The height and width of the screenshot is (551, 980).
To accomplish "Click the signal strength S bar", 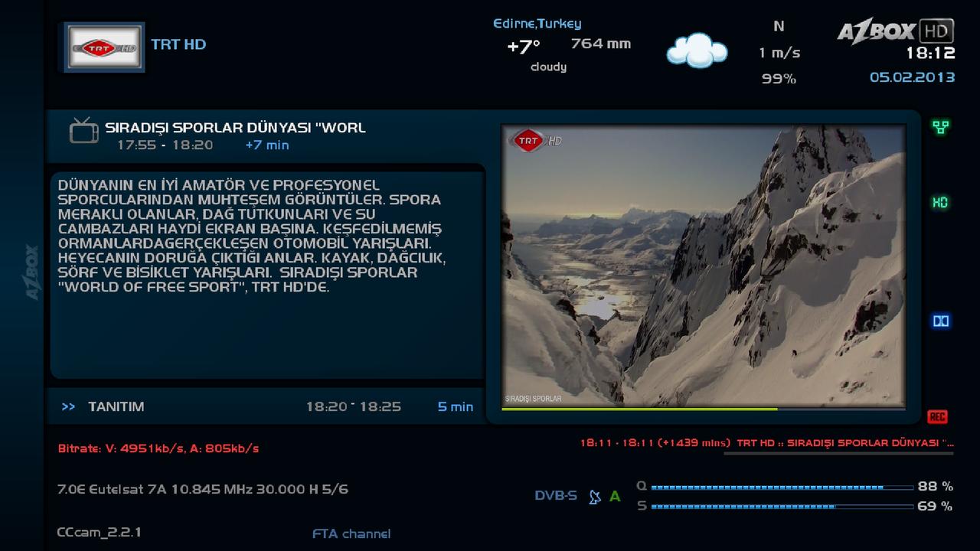I will point(782,507).
